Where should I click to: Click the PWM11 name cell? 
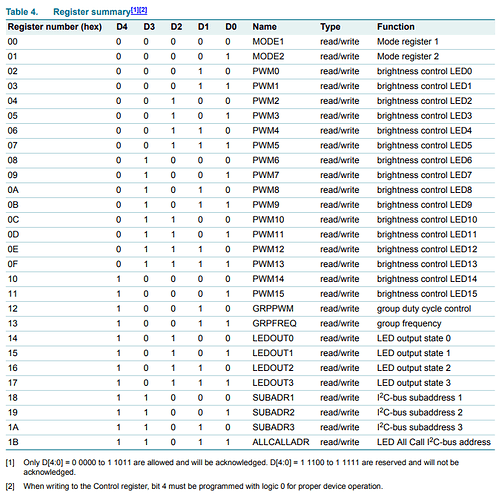tap(268, 234)
